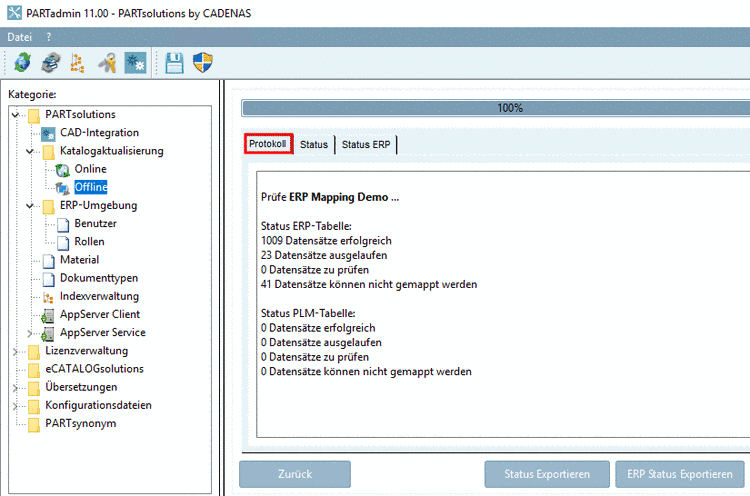The image size is (750, 496).
Task: Click the Rollen document icon
Action: 63,242
